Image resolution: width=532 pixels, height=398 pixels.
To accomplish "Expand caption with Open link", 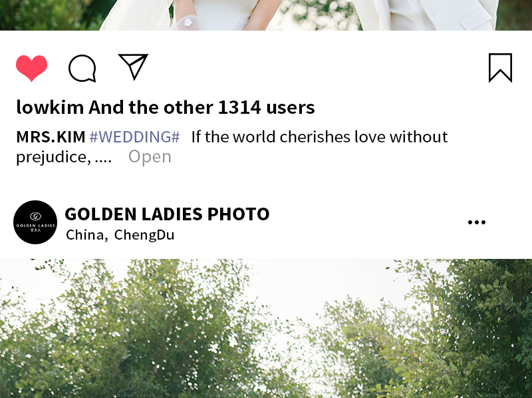I will (x=150, y=156).
